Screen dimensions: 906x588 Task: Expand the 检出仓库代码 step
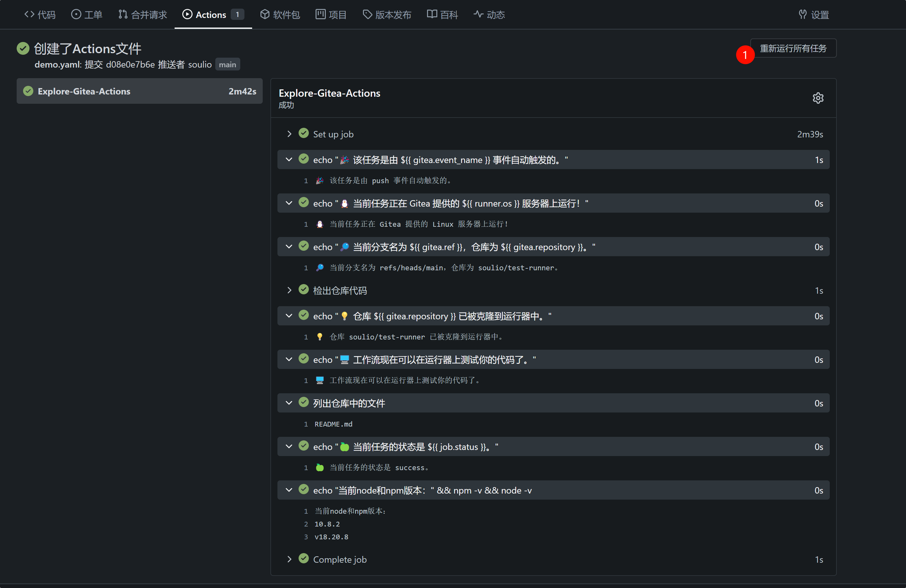pos(289,290)
